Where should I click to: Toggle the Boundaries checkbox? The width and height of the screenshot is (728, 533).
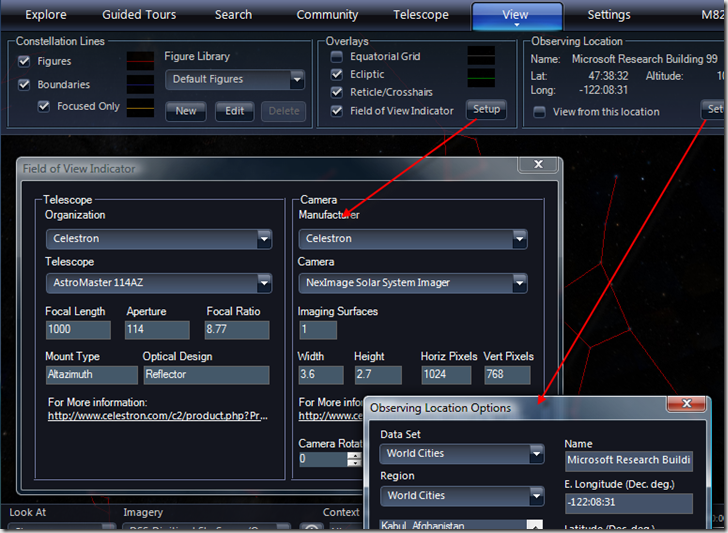click(24, 84)
